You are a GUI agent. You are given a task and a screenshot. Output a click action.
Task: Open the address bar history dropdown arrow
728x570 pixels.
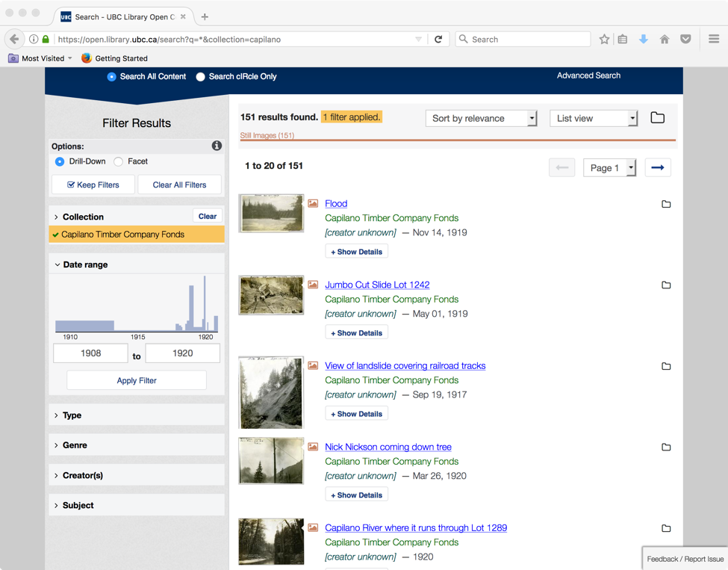[x=418, y=39]
